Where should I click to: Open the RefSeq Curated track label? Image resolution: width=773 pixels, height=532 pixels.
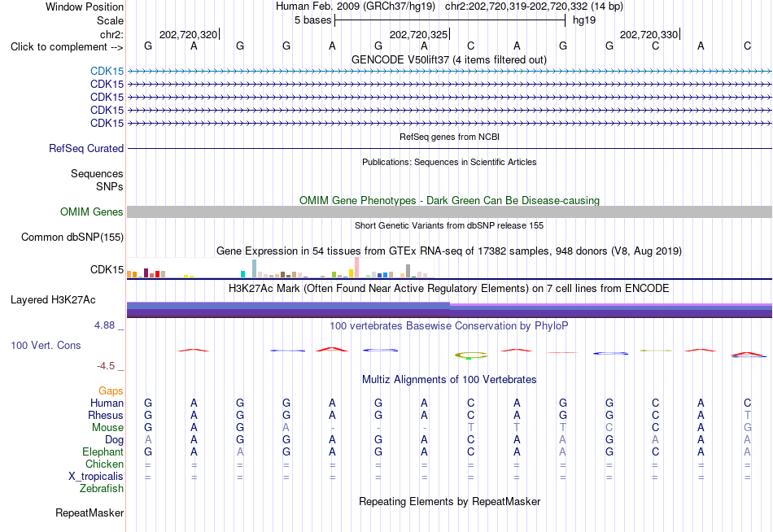[x=85, y=148]
